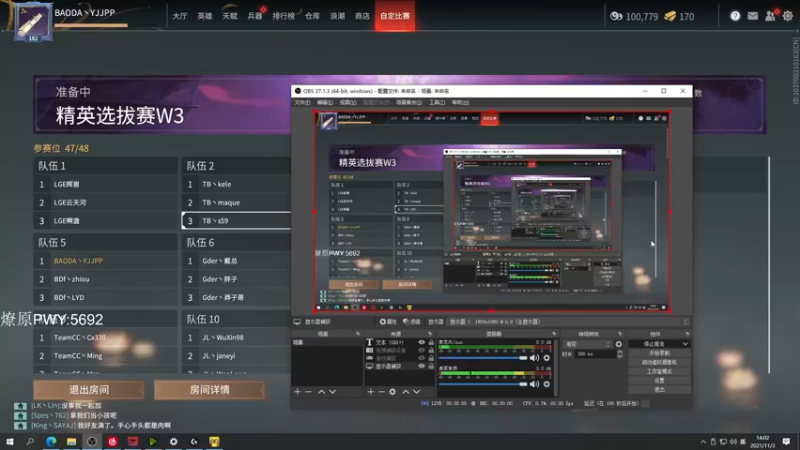Click OBS source filters button

click(412, 322)
